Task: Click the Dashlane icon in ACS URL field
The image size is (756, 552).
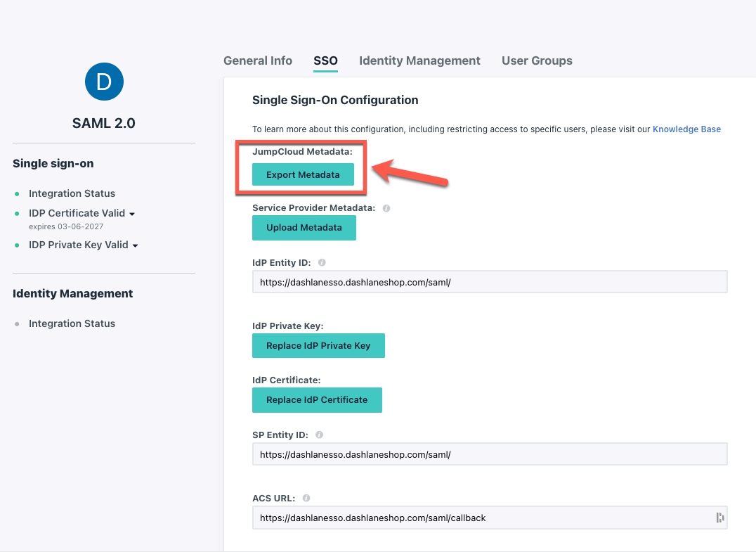Action: coord(720,518)
